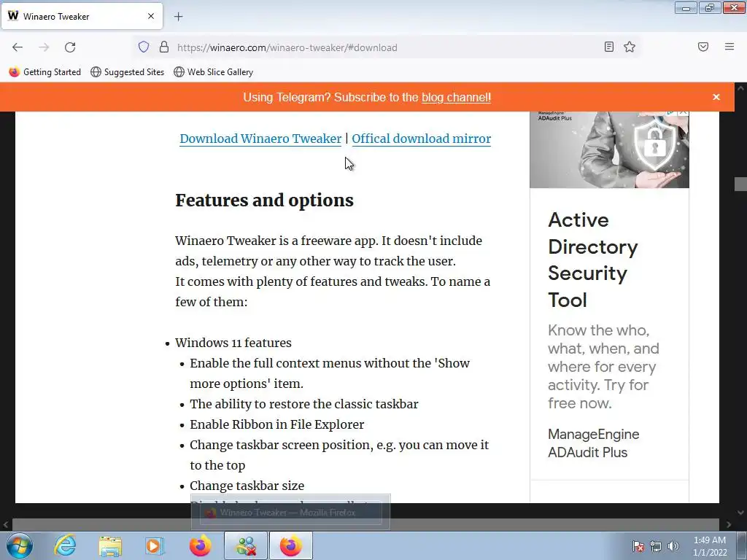The height and width of the screenshot is (560, 747).
Task: Open the Web Slice Gallery bookmark
Action: (x=214, y=72)
